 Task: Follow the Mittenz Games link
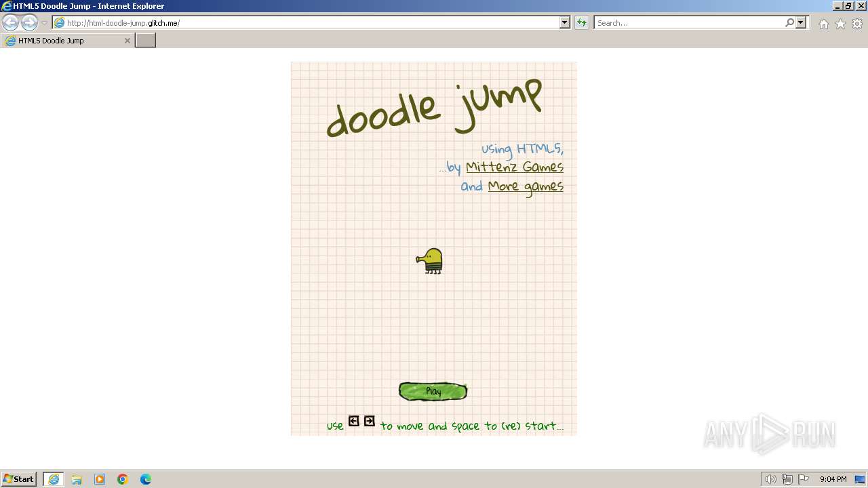click(515, 167)
